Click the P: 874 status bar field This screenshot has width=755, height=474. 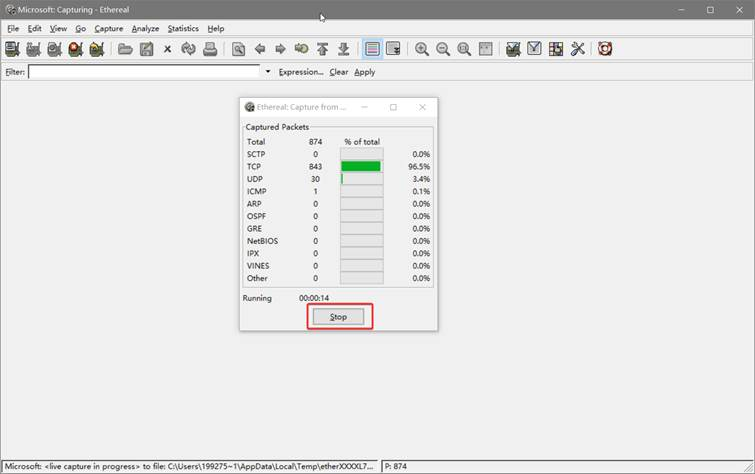point(566,466)
